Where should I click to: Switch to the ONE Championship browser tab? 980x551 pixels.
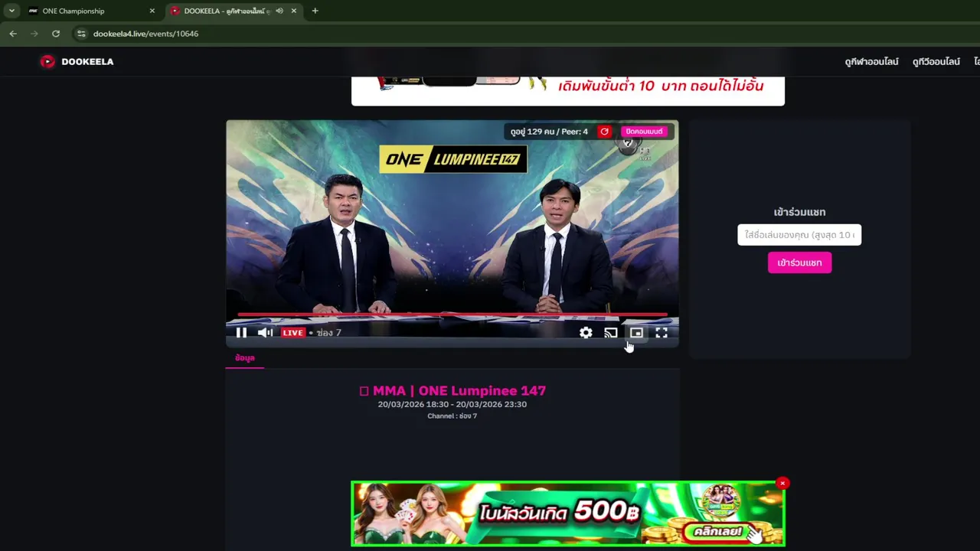(90, 11)
